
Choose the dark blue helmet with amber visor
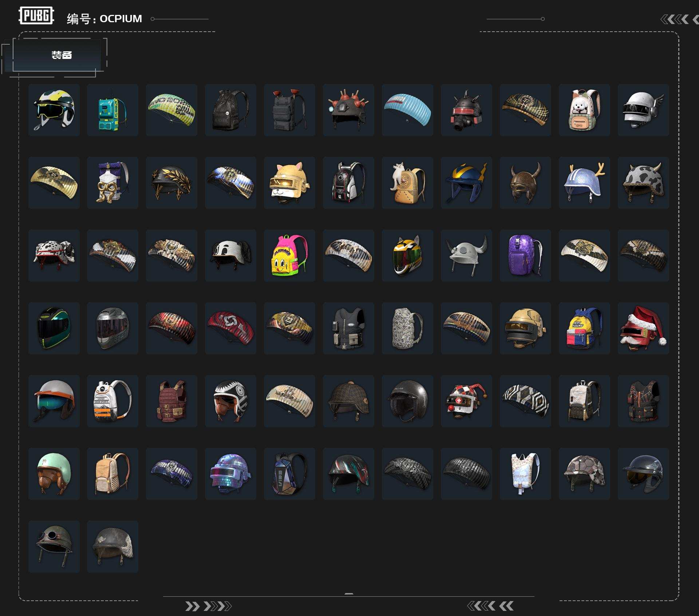643,474
